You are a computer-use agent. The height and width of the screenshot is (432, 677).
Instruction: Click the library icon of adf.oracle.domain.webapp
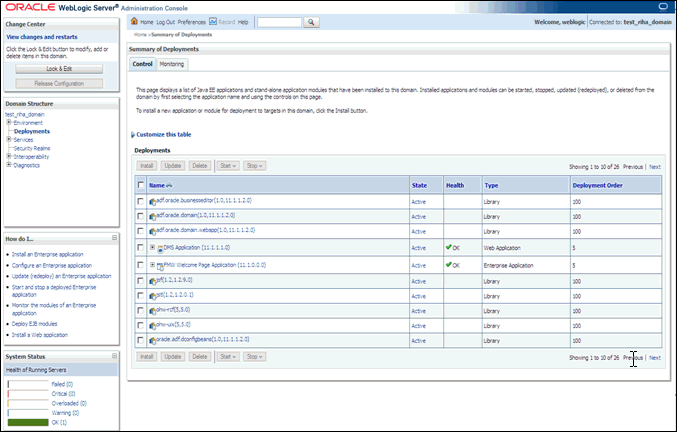click(x=152, y=231)
